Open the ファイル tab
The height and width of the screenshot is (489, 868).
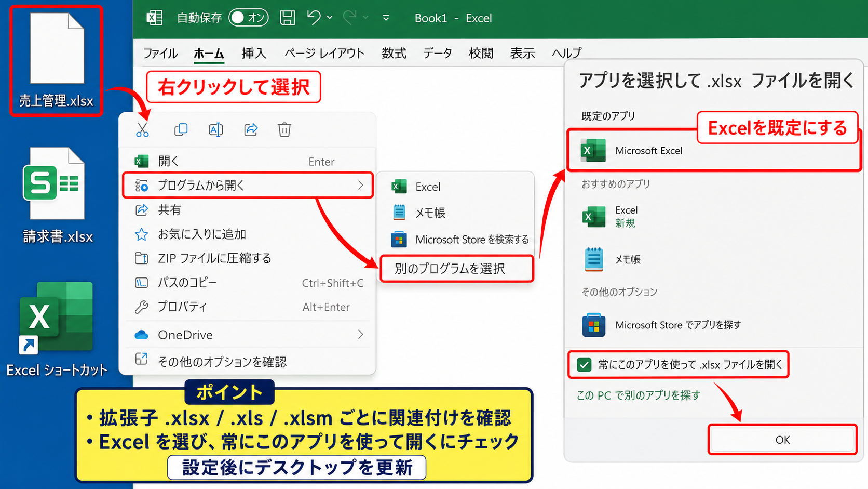pos(160,53)
